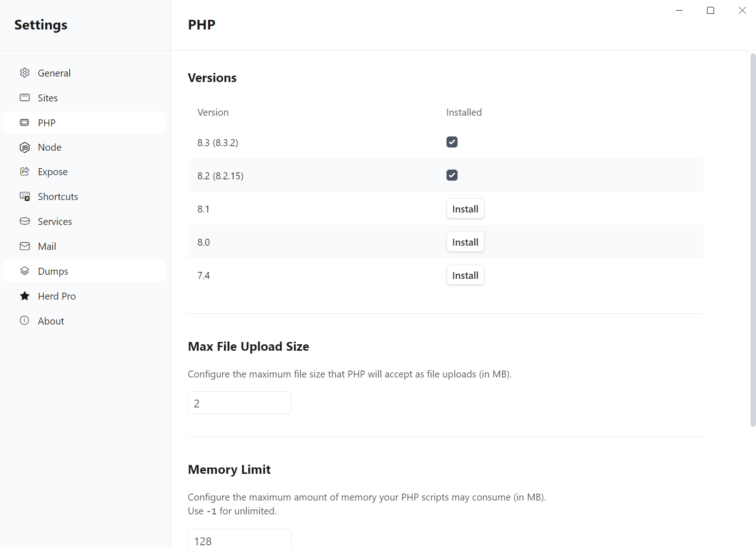Click the Max File Upload Size field
Viewport: 756px width, 548px height.
239,402
